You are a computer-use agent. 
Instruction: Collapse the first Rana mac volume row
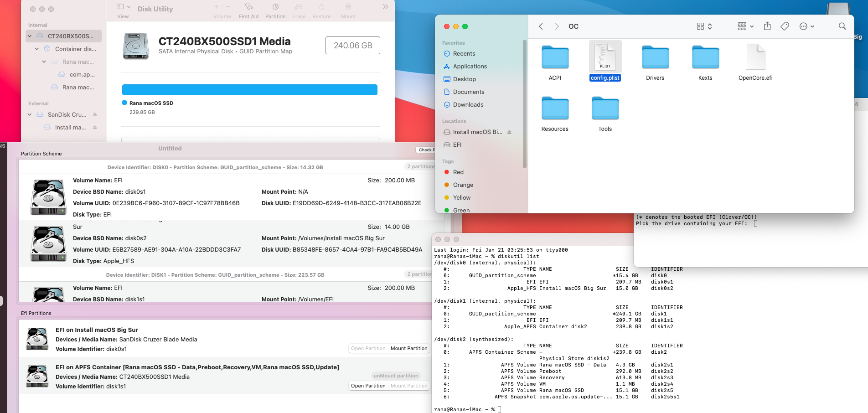click(x=44, y=62)
